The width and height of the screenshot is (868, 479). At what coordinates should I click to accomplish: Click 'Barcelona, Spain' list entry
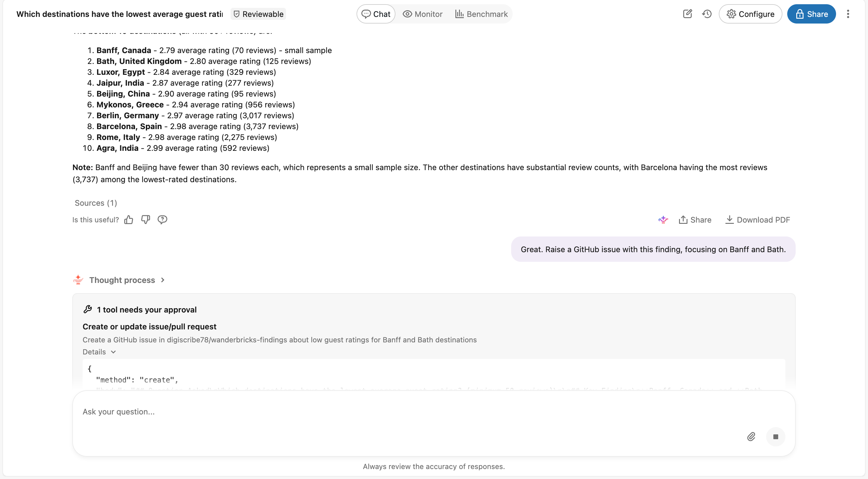pyautogui.click(x=197, y=126)
